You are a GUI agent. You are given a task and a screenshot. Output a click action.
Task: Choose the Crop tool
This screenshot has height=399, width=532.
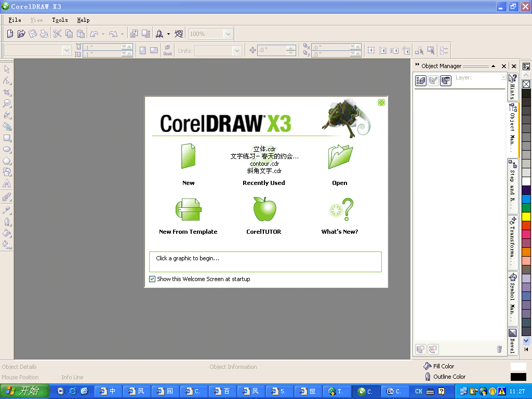click(x=7, y=92)
